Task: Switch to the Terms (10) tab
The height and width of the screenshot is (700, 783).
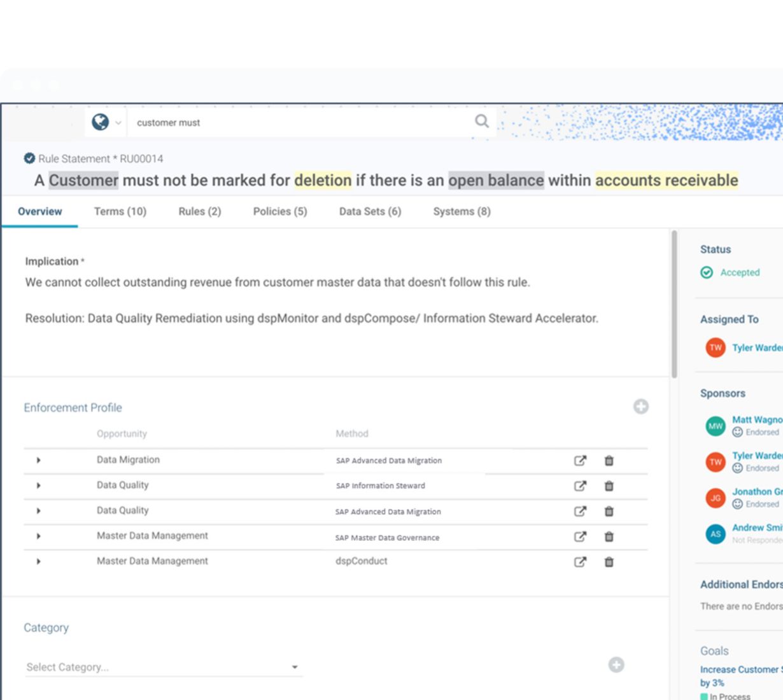Action: point(120,211)
